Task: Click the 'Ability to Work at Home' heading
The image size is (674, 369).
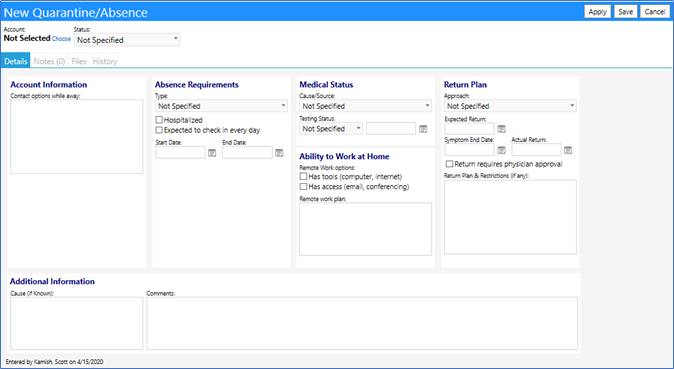Action: coord(344,157)
